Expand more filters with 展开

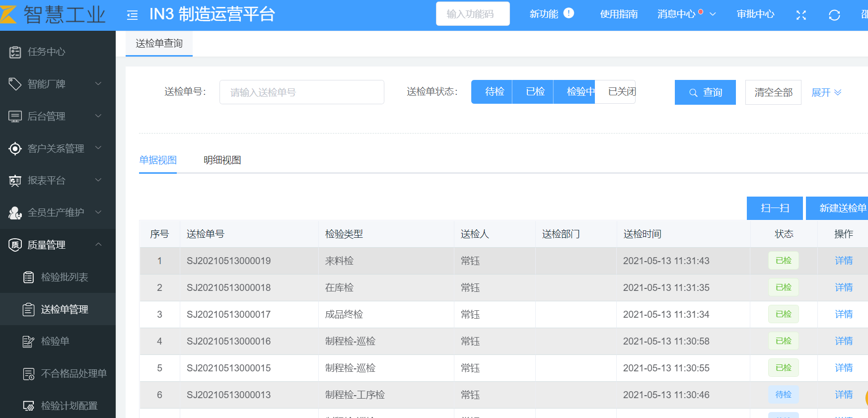(826, 92)
